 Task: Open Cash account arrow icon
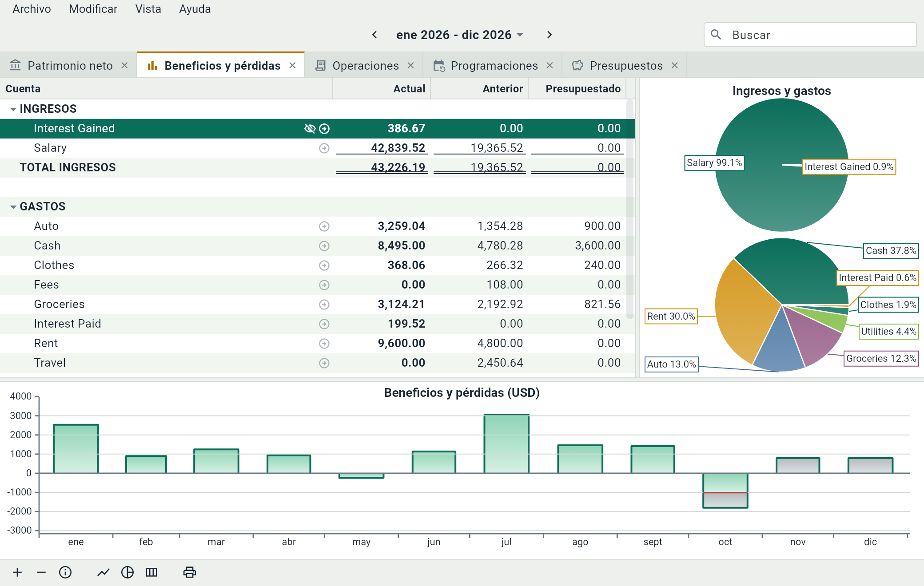pyautogui.click(x=324, y=246)
